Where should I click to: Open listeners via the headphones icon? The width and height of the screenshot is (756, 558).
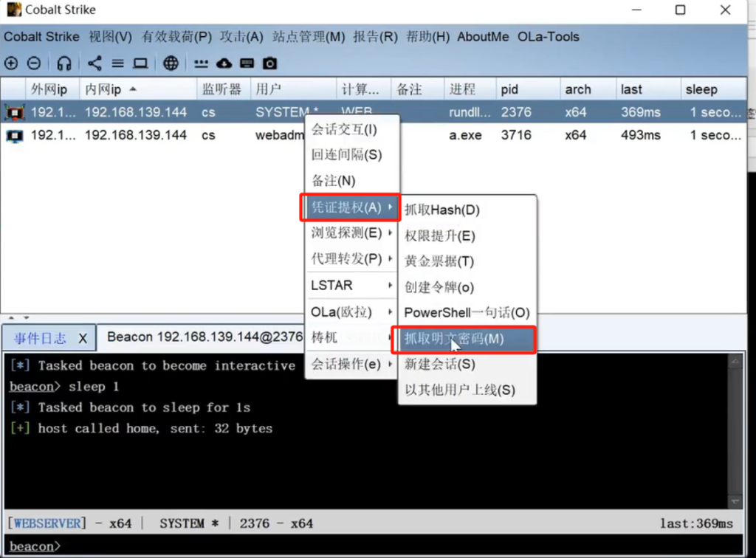point(64,63)
